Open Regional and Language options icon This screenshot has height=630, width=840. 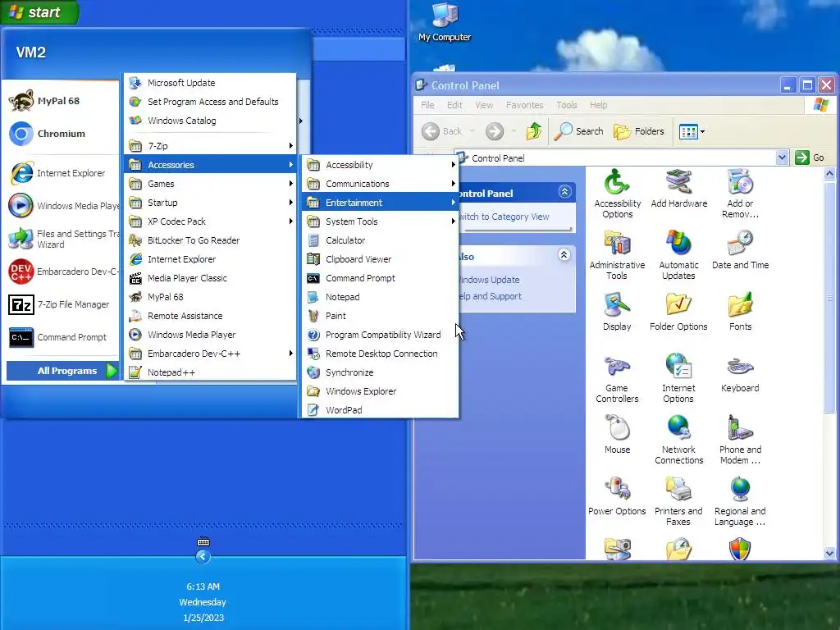point(740,501)
